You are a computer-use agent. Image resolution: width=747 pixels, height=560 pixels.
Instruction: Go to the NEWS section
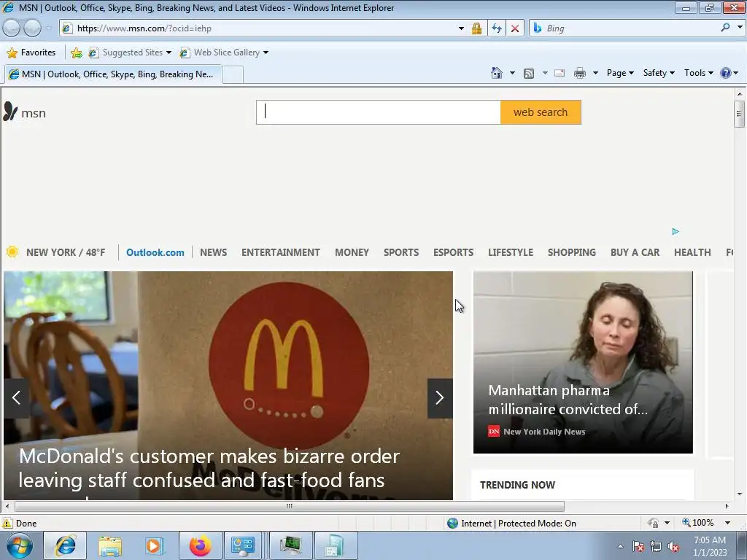coord(213,252)
